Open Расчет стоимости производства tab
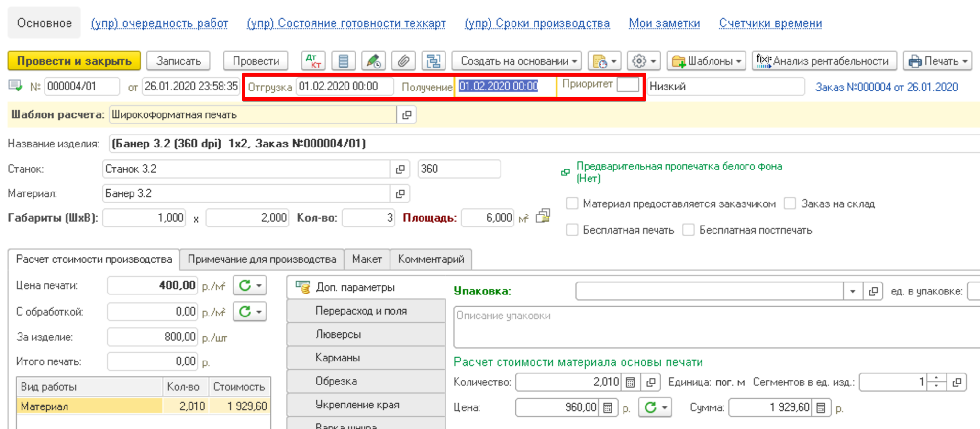Viewport: 980px width, 429px height. point(94,259)
